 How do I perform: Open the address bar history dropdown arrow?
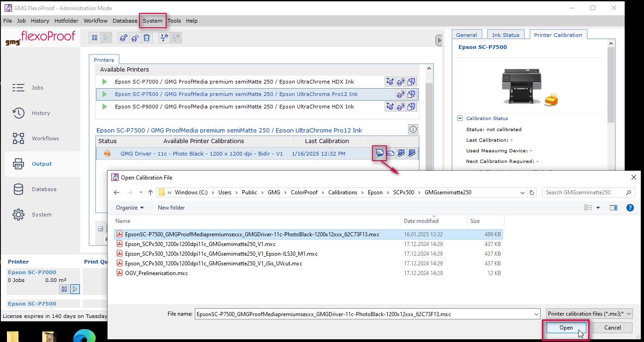click(522, 192)
